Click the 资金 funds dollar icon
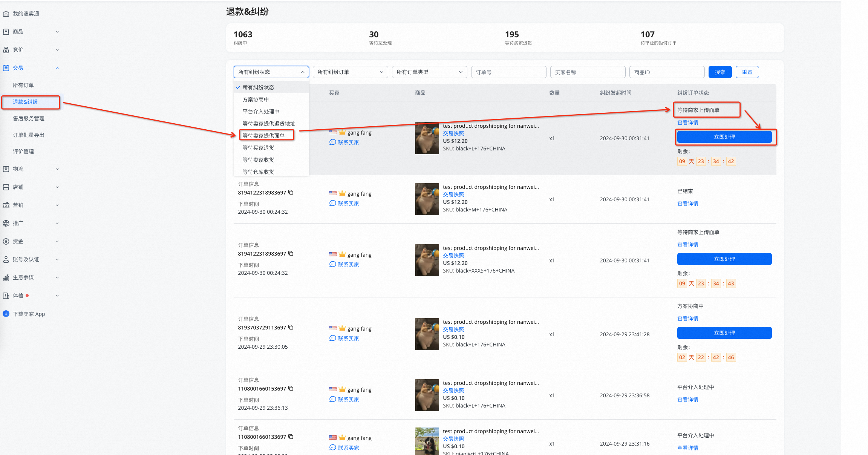This screenshot has height=455, width=868. pos(6,242)
